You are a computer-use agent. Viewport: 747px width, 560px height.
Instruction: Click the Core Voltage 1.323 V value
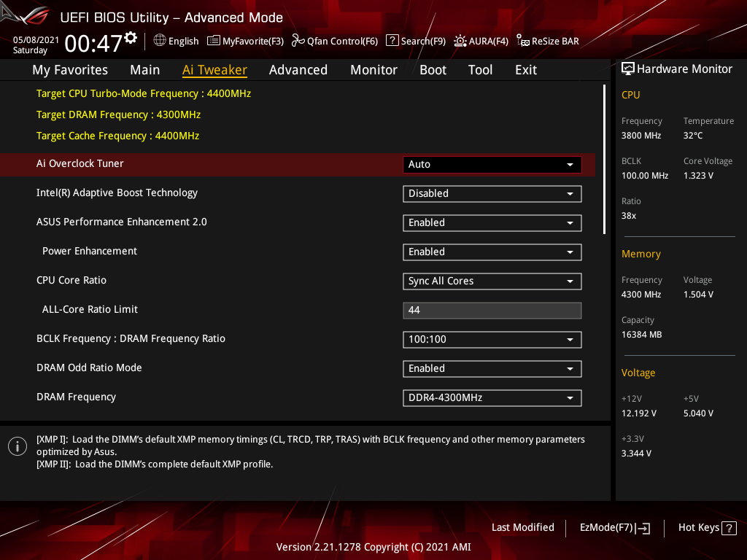[698, 176]
